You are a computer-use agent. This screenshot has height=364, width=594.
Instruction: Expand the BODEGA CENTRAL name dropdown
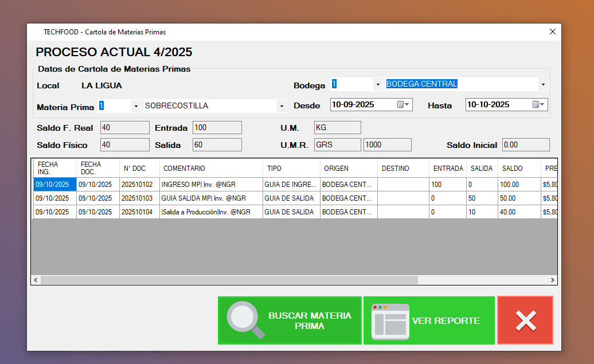pyautogui.click(x=542, y=84)
